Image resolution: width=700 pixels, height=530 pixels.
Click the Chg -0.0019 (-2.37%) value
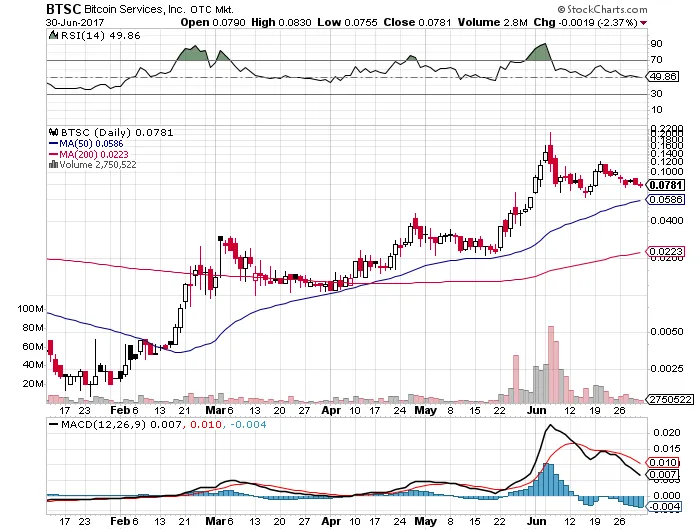585,22
